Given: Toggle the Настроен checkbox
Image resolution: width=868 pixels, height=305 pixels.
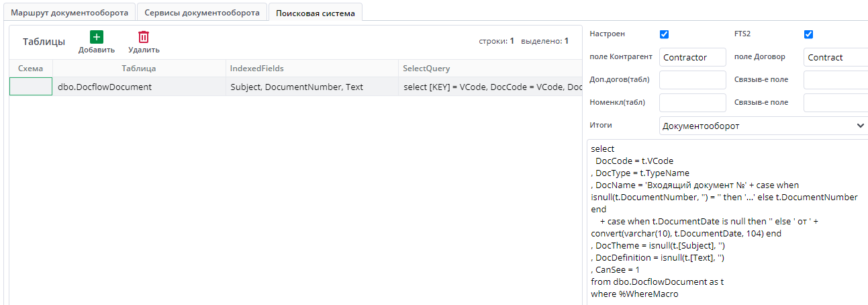Looking at the screenshot, I should pyautogui.click(x=665, y=34).
